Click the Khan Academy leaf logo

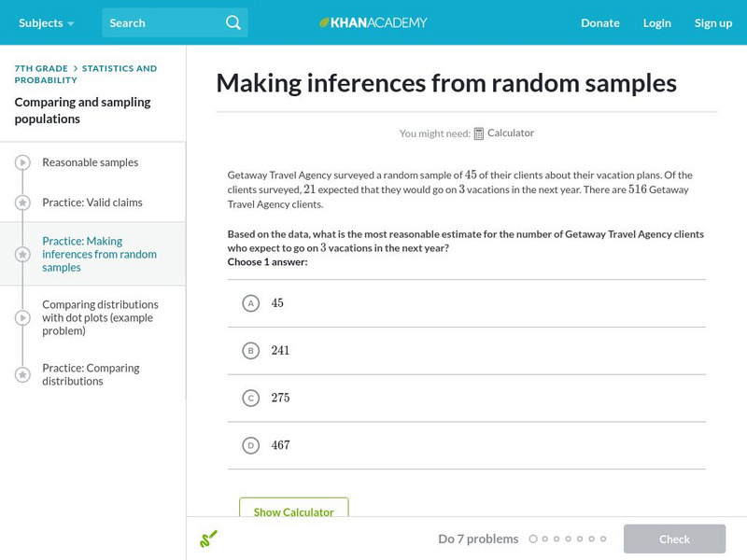(325, 22)
